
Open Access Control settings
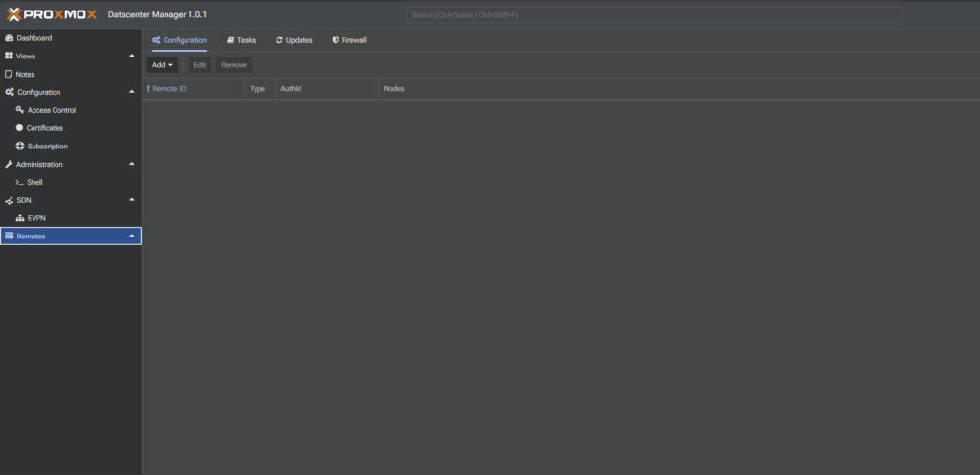71,110
